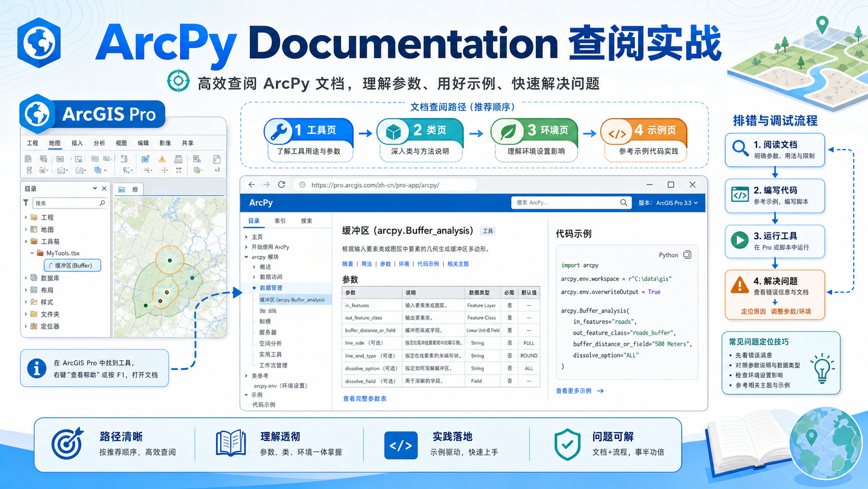This screenshot has width=868, height=489.
Task: Expand the 主页 node in docs tree
Action: click(247, 237)
